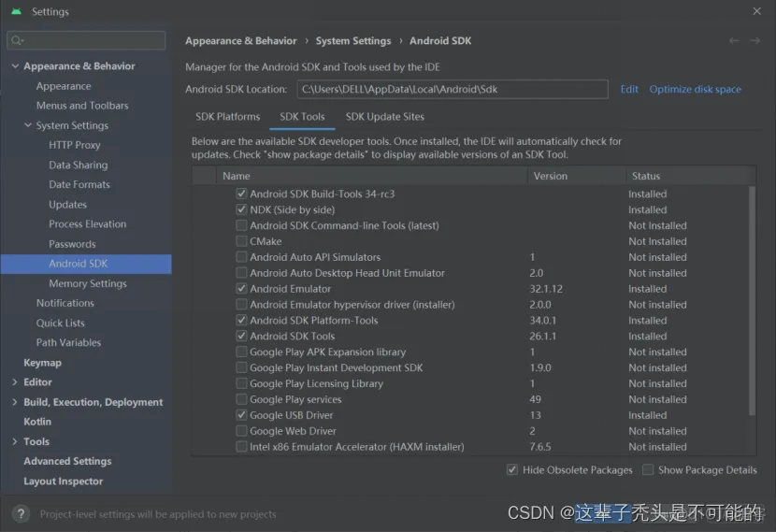
Task: Click Appearance & Behavior breadcrumb
Action: [x=241, y=41]
